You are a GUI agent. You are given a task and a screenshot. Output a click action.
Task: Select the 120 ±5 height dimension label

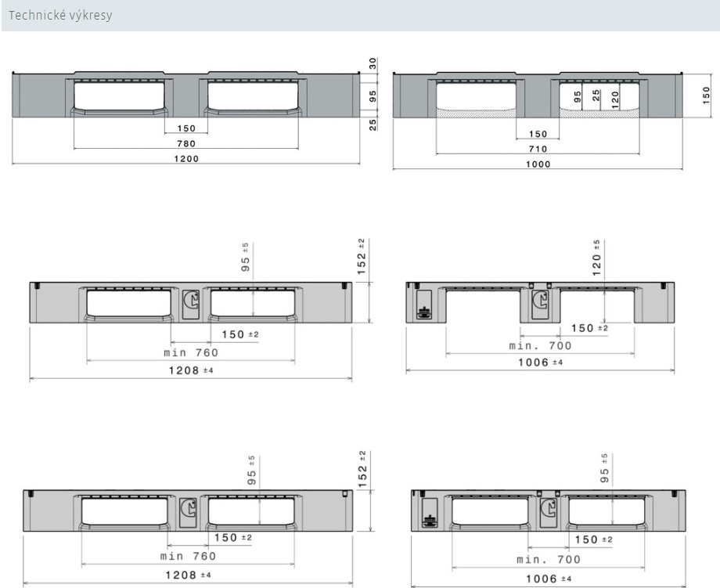pyautogui.click(x=596, y=258)
